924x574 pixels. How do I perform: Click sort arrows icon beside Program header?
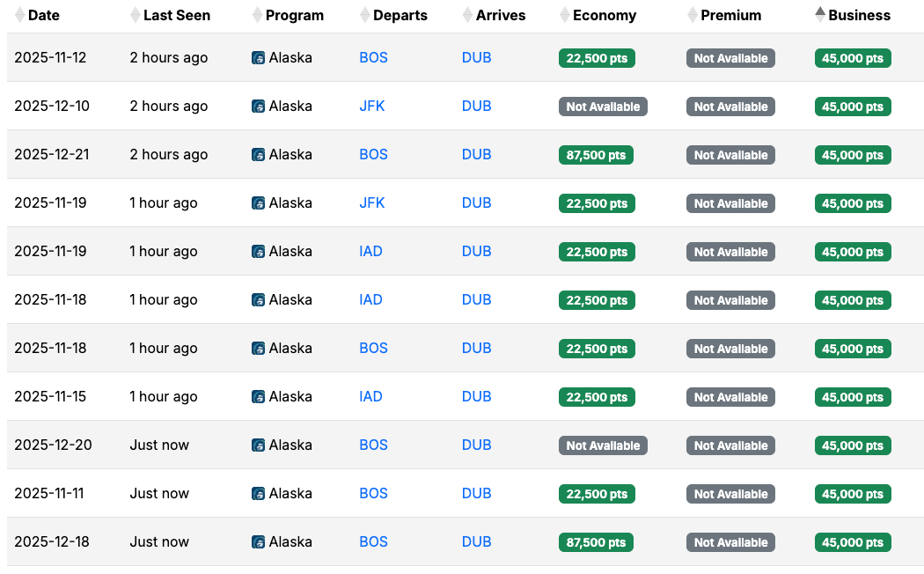click(x=257, y=15)
